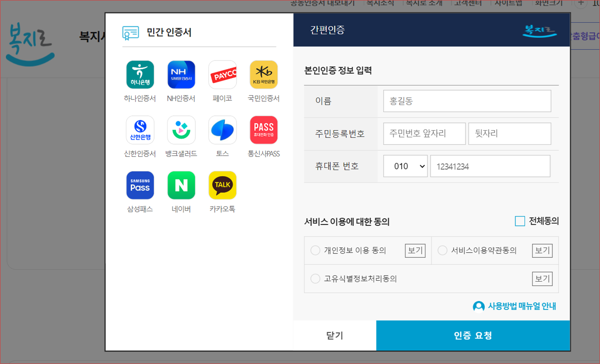Choose 뱅크샐러드 certificate provider
The image size is (600, 364).
pyautogui.click(x=181, y=130)
